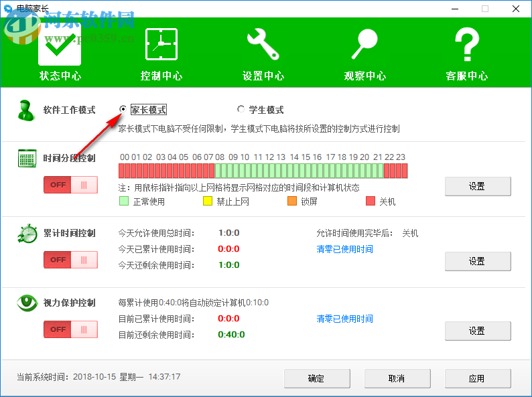The width and height of the screenshot is (532, 397).
Task: Switch to the 状态中心 tab label
Action: click(60, 76)
